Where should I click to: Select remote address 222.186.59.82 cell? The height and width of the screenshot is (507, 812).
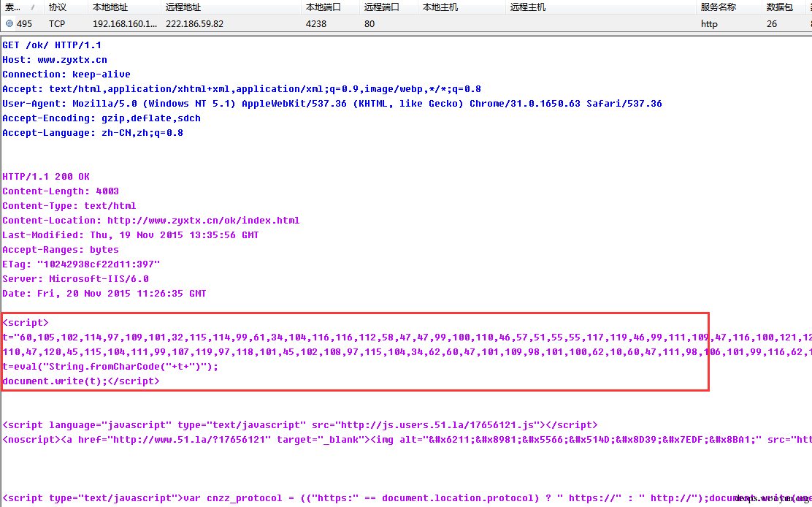click(195, 24)
